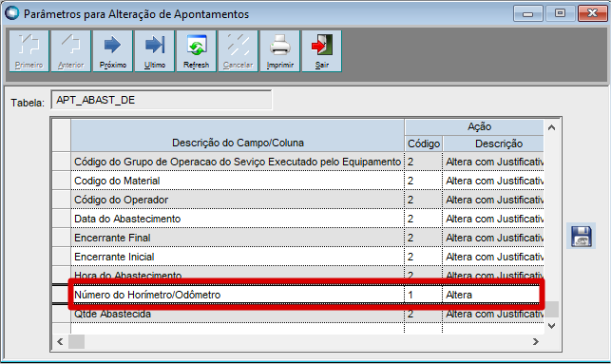Click horizontal scrollbar right arrow

tap(536, 342)
